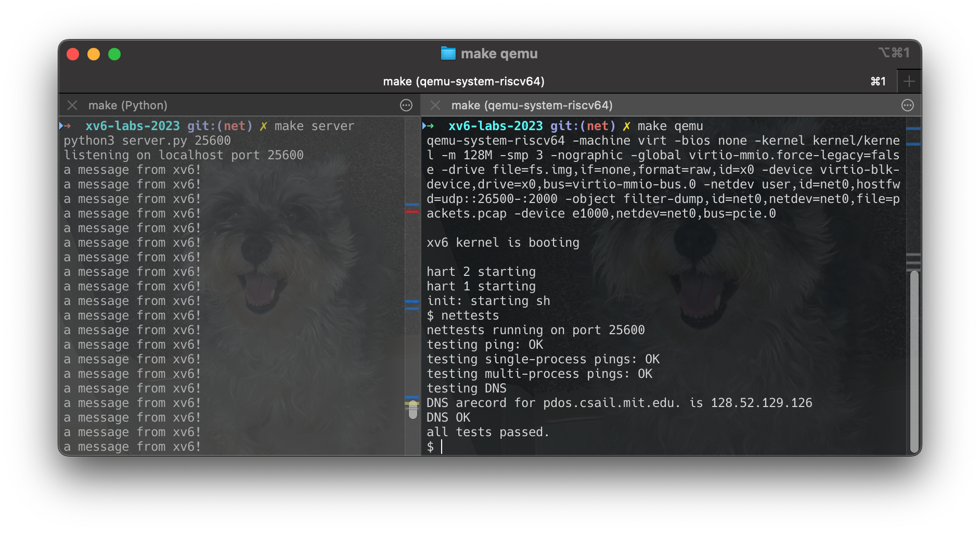Select the make (qemu-system-riscv64) tab
Image resolution: width=980 pixels, height=533 pixels.
465,81
